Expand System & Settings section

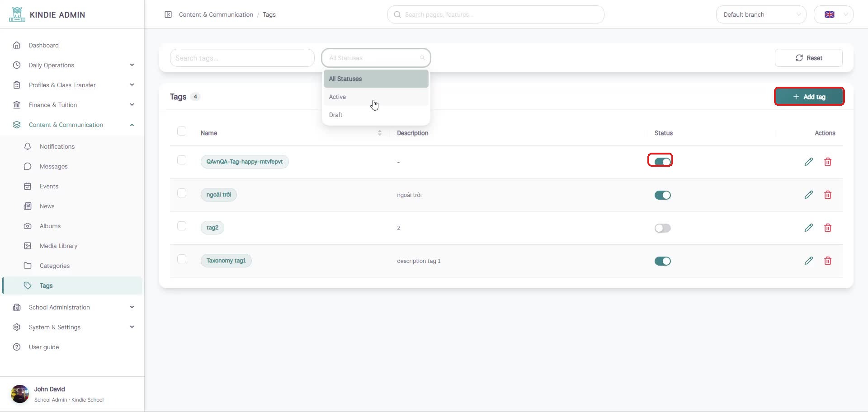click(72, 327)
